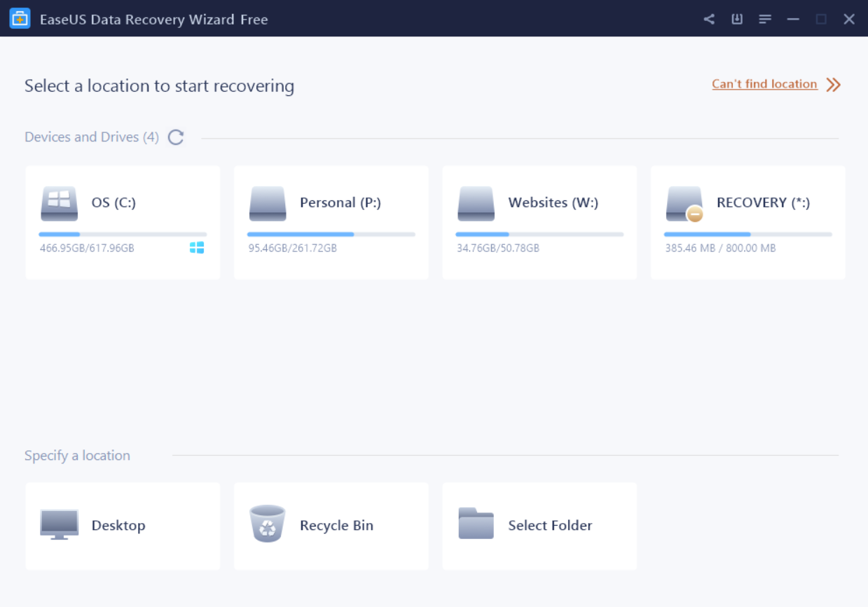Screen dimensions: 868x607
Task: Click the Personal (P:) usage bar
Action: pos(331,234)
